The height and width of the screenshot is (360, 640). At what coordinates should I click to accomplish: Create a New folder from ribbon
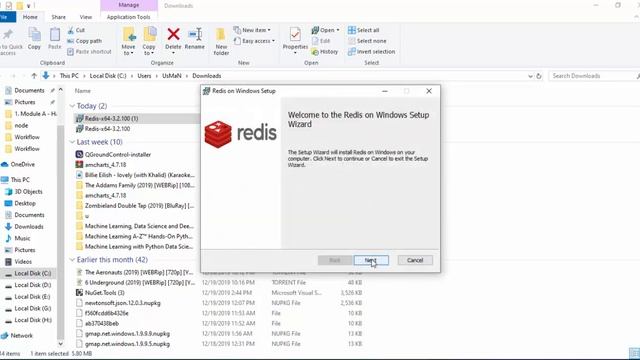click(x=221, y=41)
